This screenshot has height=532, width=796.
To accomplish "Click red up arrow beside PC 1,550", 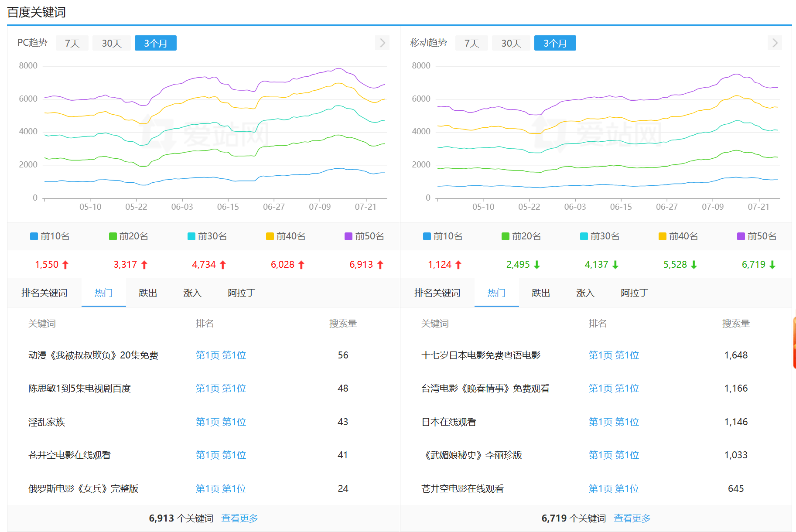I will tap(65, 265).
